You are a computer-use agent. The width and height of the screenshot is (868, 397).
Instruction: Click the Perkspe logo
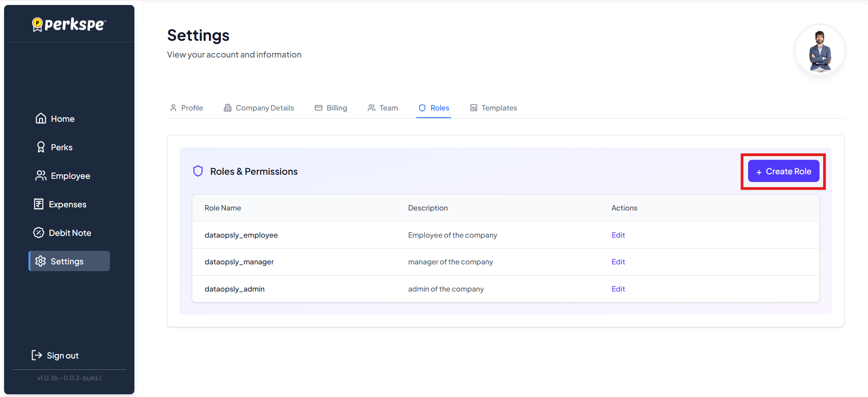coord(69,24)
